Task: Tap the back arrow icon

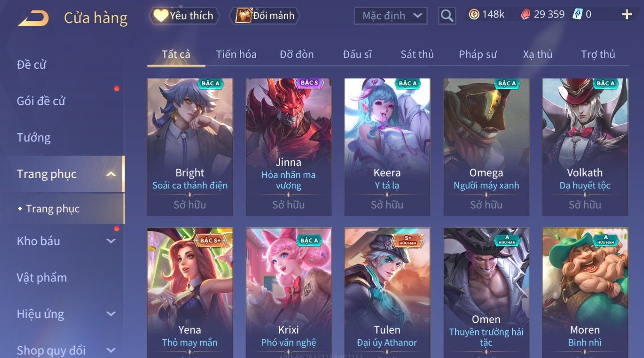Action: coord(34,18)
